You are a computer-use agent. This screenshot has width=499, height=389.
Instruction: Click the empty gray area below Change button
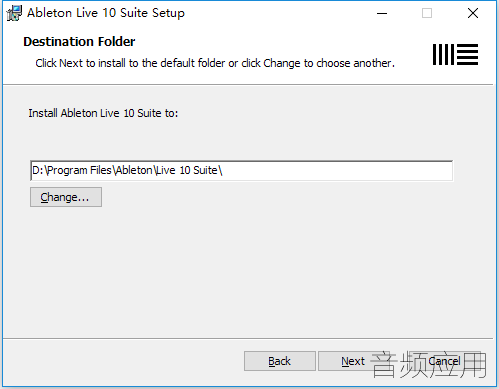(x=247, y=270)
